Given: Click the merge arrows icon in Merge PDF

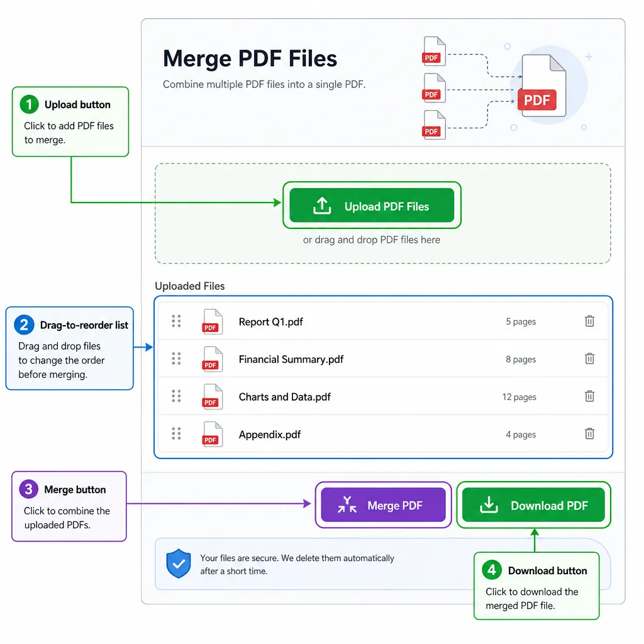Looking at the screenshot, I should point(347,505).
